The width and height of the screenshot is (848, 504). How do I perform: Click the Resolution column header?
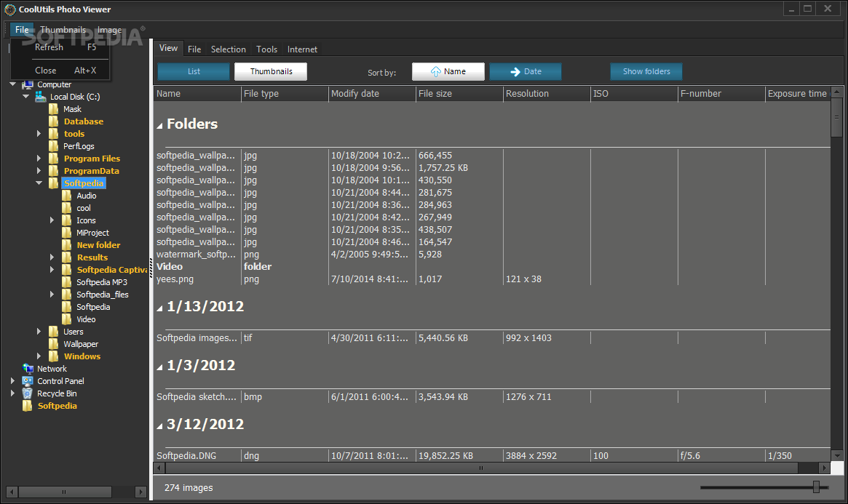pyautogui.click(x=547, y=93)
